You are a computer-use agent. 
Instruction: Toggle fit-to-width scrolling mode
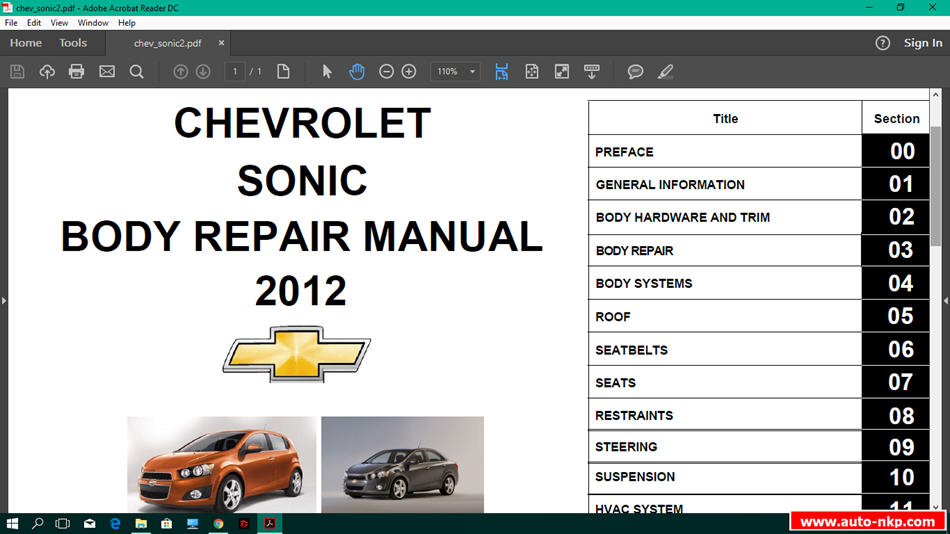tap(502, 71)
